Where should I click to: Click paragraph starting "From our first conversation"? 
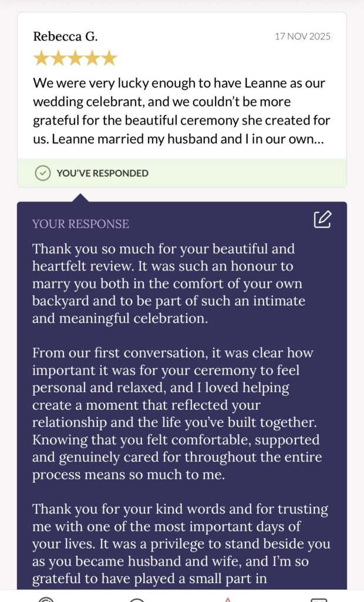[177, 413]
